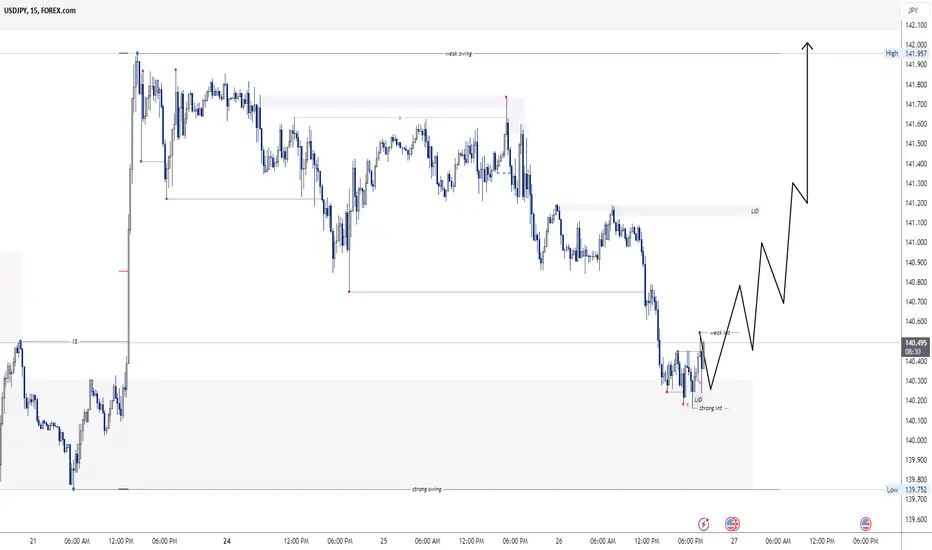Click the current price tag 140.495

[x=915, y=343]
